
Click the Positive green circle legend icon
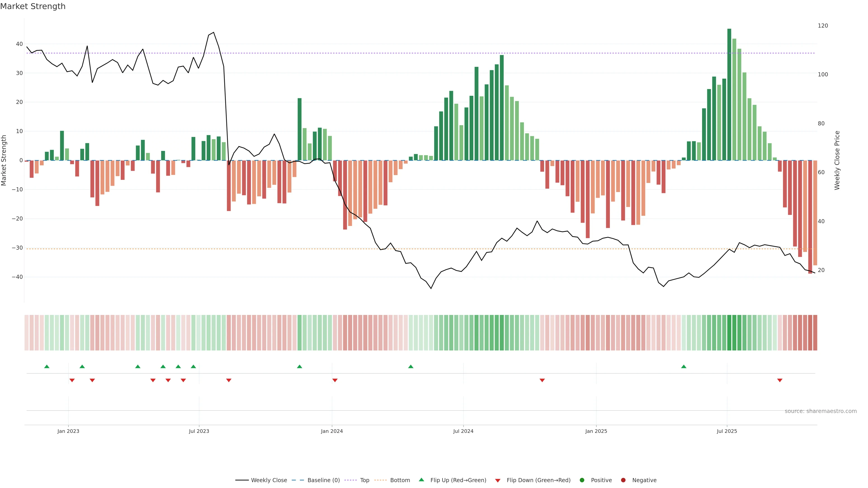(x=582, y=480)
